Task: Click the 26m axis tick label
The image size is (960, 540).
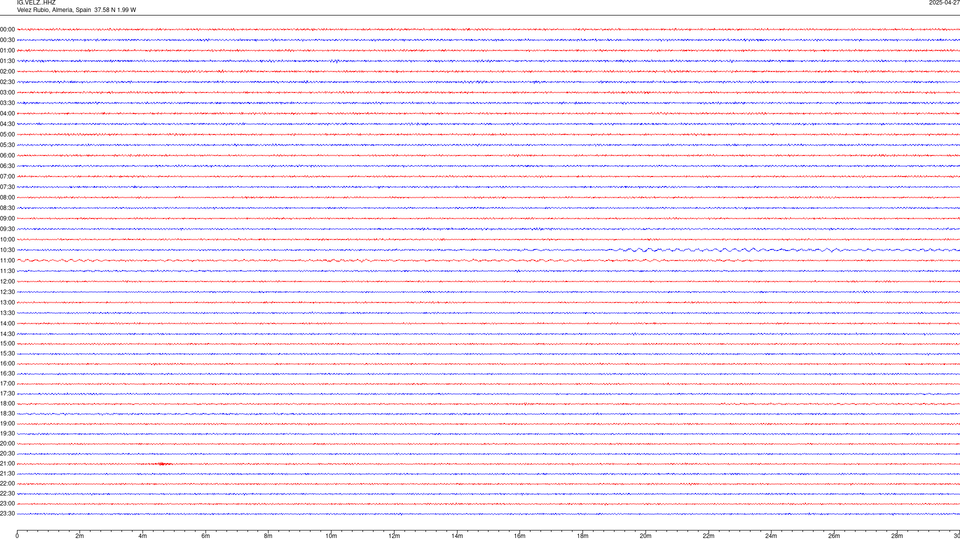Action: 834,536
